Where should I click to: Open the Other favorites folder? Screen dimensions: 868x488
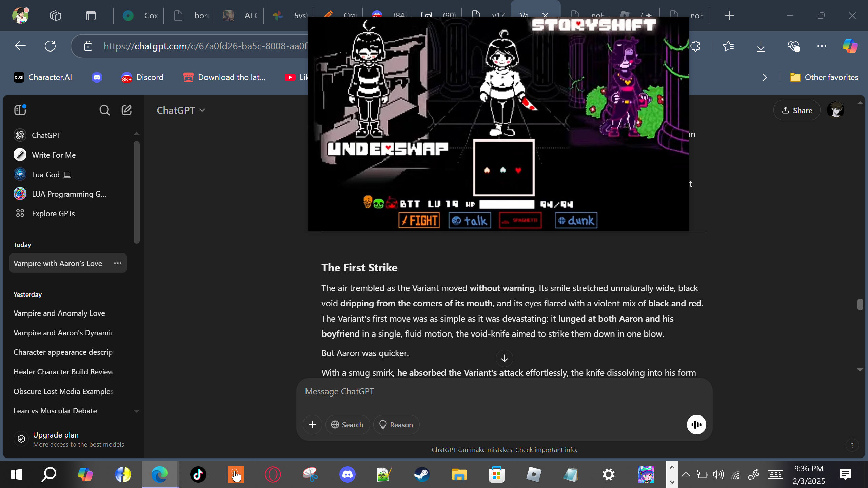(x=824, y=77)
